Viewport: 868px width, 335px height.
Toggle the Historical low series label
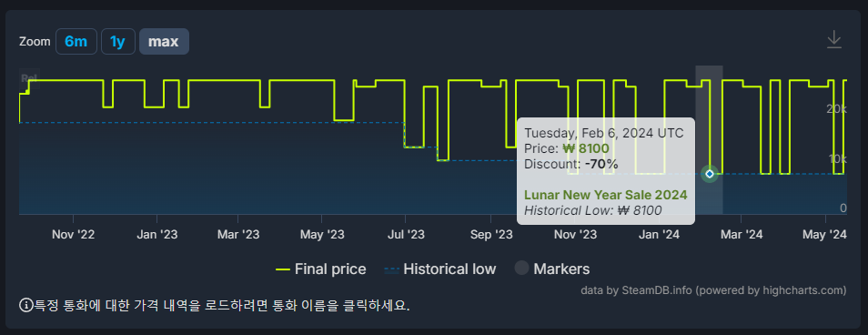coord(449,269)
